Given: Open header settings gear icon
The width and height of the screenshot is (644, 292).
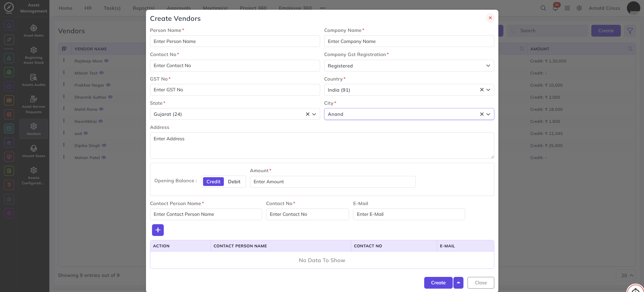Looking at the screenshot, I should (x=579, y=8).
